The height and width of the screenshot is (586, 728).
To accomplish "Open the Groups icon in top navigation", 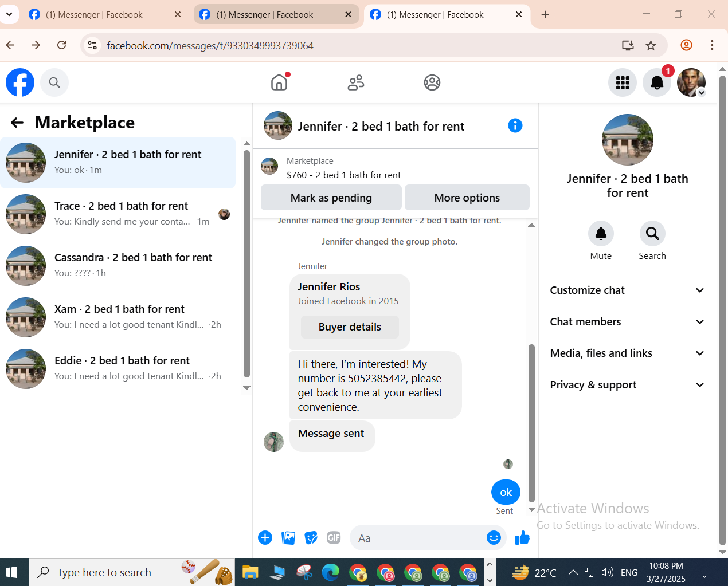I will (x=432, y=82).
